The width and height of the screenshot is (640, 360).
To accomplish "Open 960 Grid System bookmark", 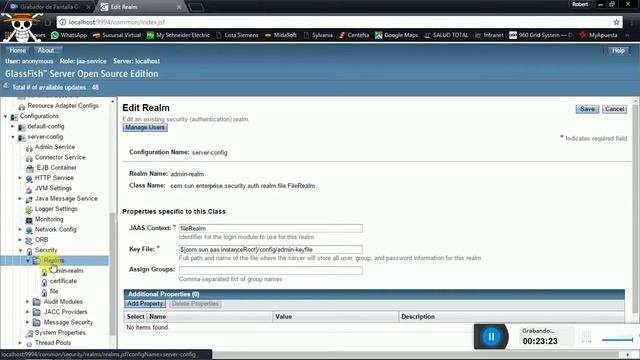I will [541, 36].
